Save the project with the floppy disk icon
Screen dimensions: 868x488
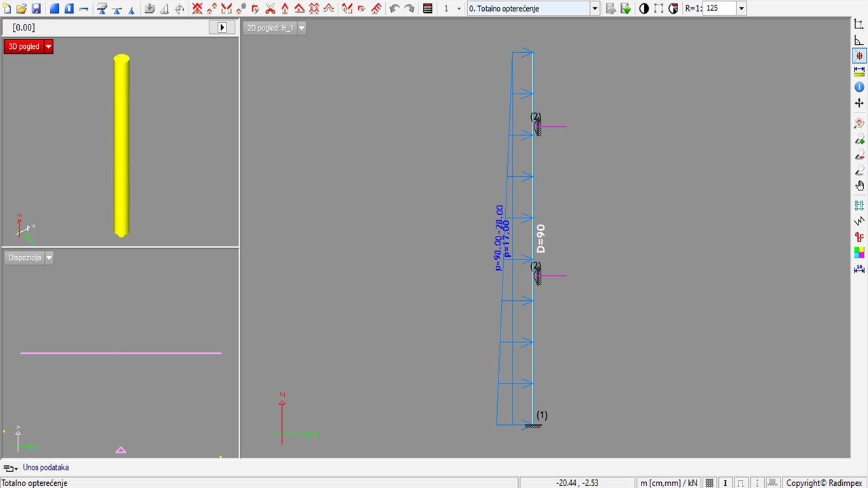(36, 9)
